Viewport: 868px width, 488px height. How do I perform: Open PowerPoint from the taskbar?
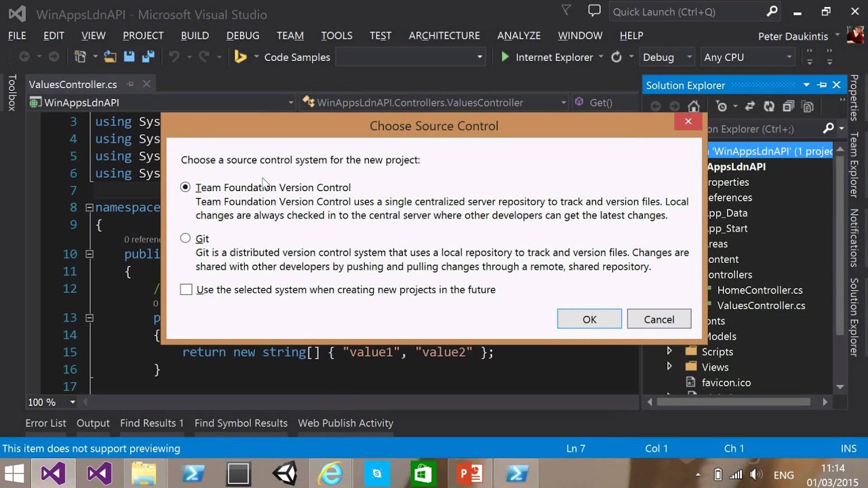(x=470, y=474)
